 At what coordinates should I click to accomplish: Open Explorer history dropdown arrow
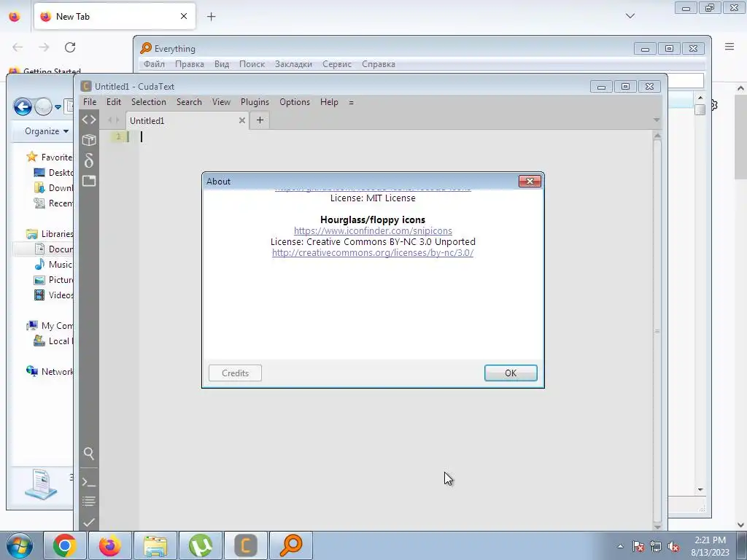pyautogui.click(x=58, y=107)
